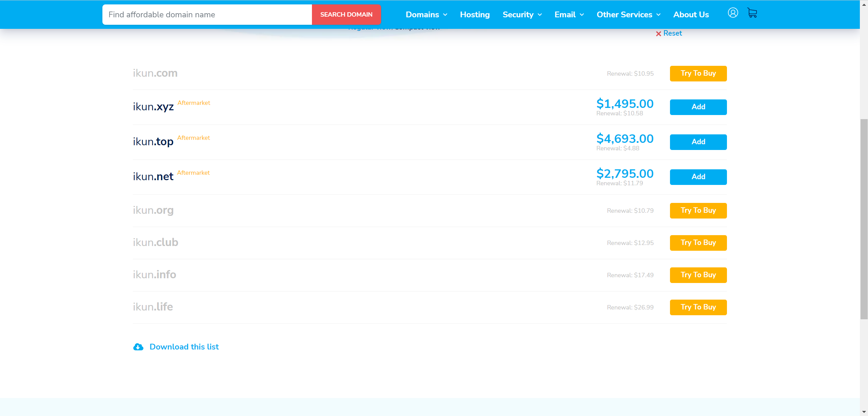This screenshot has width=868, height=416.
Task: Focus the domain name search field
Action: pyautogui.click(x=207, y=15)
